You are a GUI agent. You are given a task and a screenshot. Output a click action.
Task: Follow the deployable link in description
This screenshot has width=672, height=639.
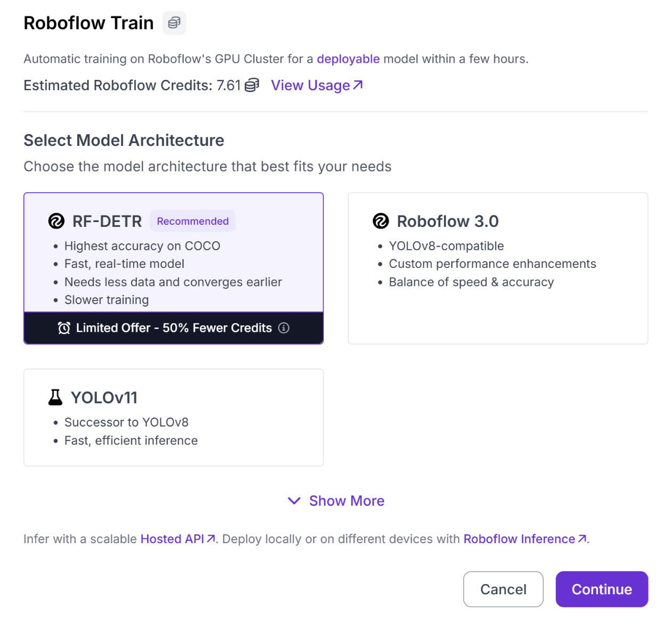click(x=348, y=59)
